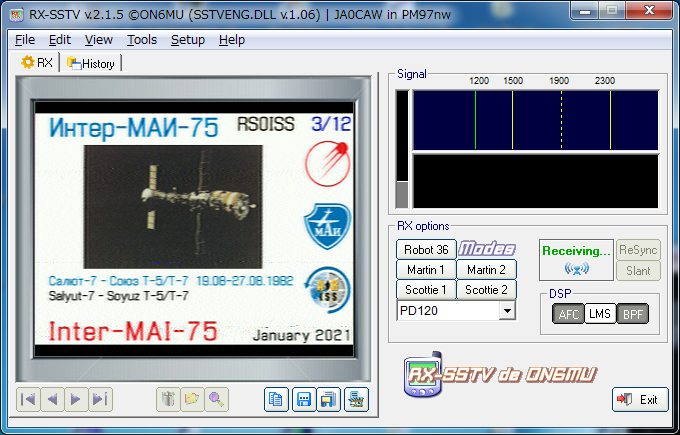Image resolution: width=680 pixels, height=435 pixels.
Task: Click the 2300 Hz yellow marker line
Action: (610, 120)
